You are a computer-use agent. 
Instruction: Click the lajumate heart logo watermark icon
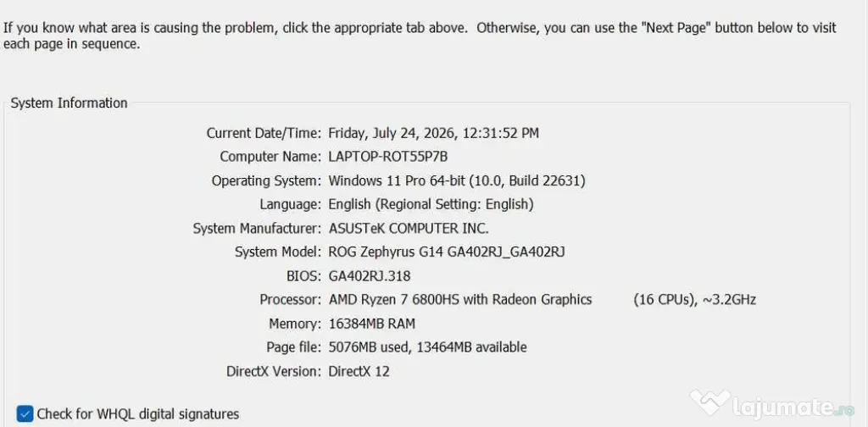[710, 403]
